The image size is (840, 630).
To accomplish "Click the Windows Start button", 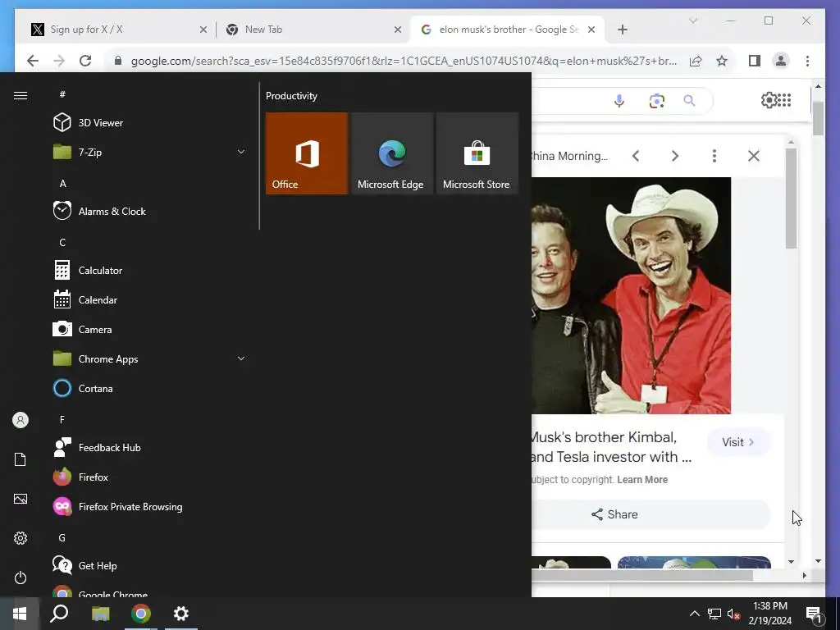I will coord(20,614).
